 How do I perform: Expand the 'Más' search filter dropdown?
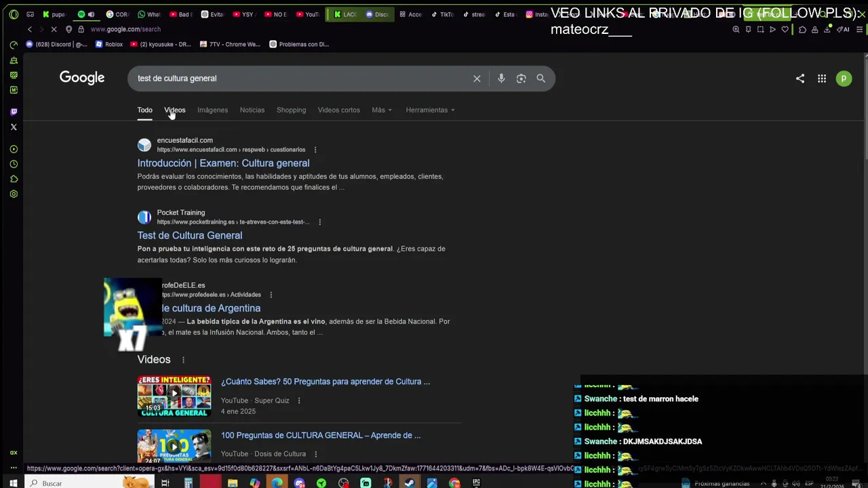point(382,110)
